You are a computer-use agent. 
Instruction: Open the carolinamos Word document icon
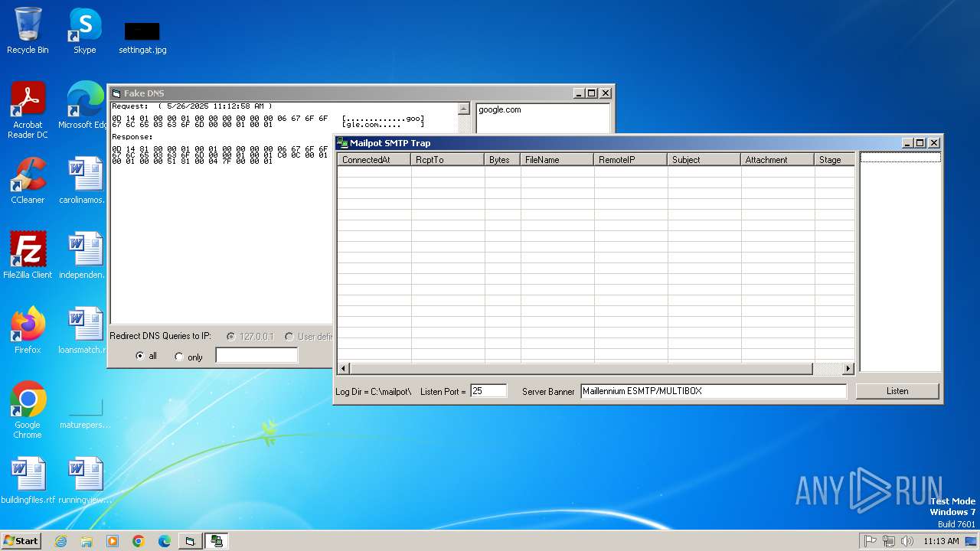[84, 181]
